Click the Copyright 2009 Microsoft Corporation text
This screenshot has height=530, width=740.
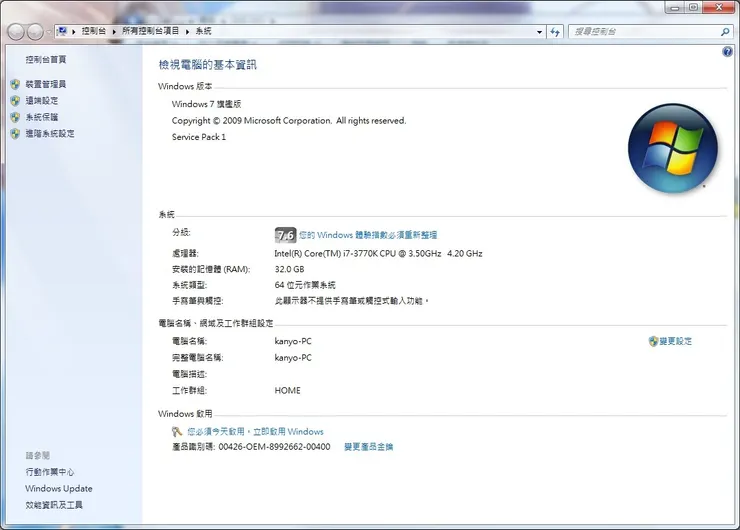(x=289, y=121)
